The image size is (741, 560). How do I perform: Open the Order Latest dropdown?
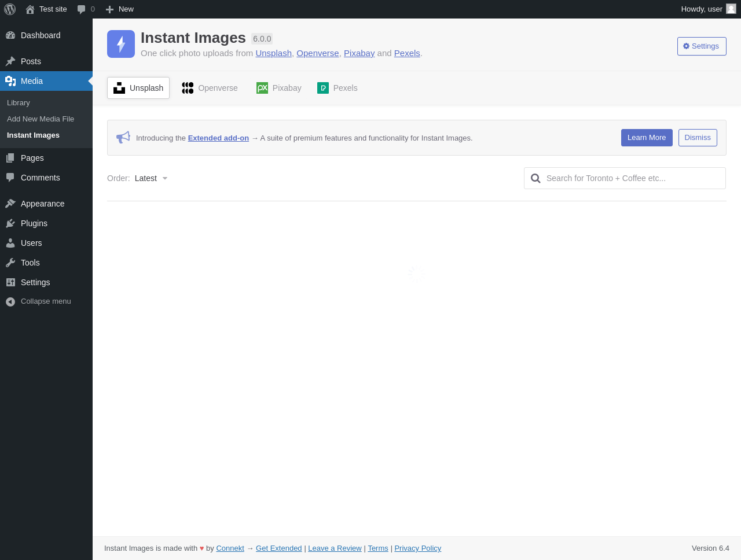point(151,178)
